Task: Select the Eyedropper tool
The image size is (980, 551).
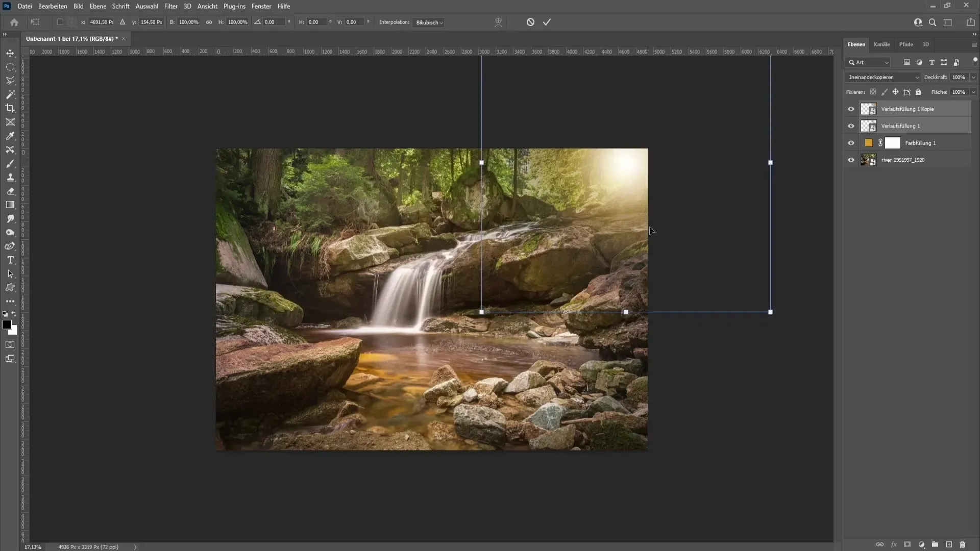Action: pyautogui.click(x=10, y=136)
